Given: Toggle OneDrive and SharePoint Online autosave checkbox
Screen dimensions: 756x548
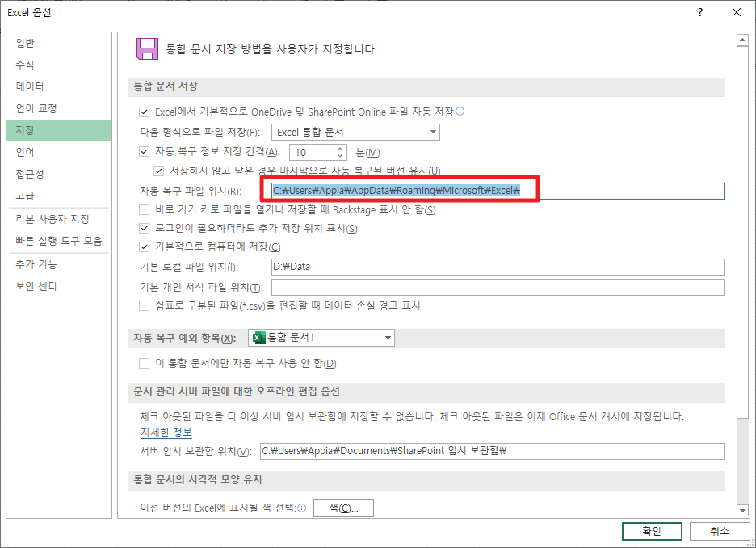Looking at the screenshot, I should click(x=144, y=112).
